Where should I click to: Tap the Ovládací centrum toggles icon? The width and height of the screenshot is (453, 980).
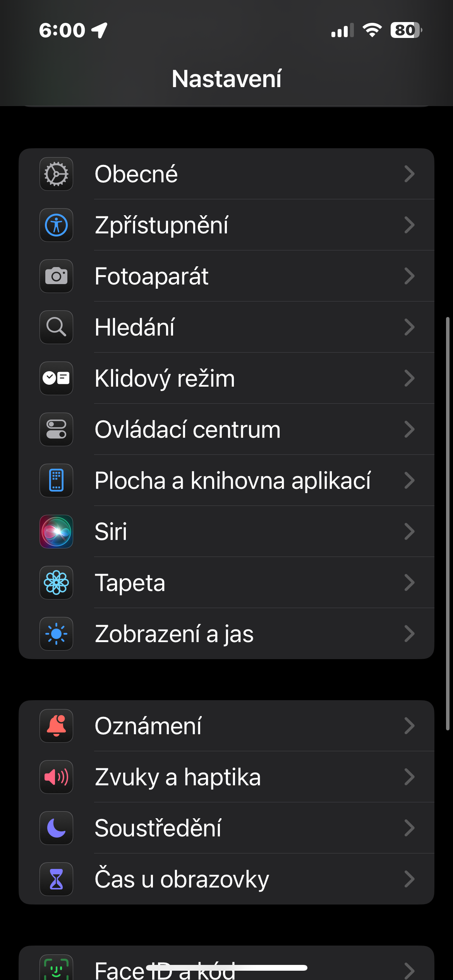click(57, 430)
